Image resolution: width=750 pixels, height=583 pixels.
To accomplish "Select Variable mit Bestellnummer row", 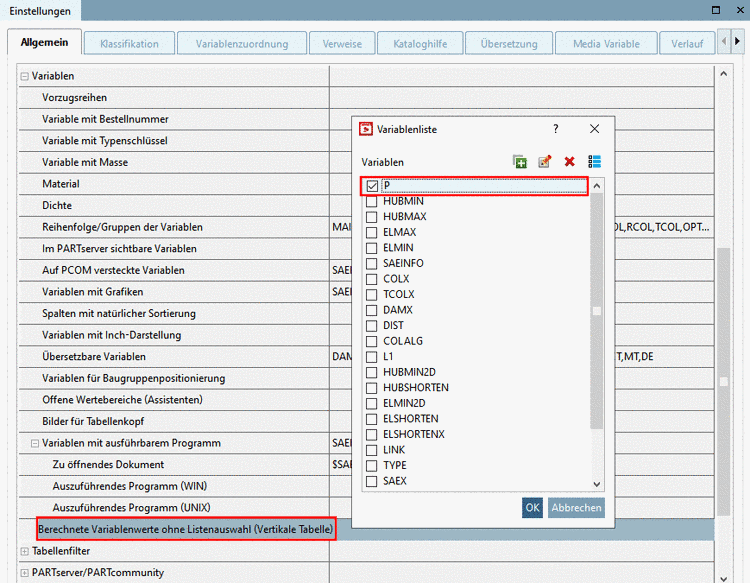I will (366, 119).
